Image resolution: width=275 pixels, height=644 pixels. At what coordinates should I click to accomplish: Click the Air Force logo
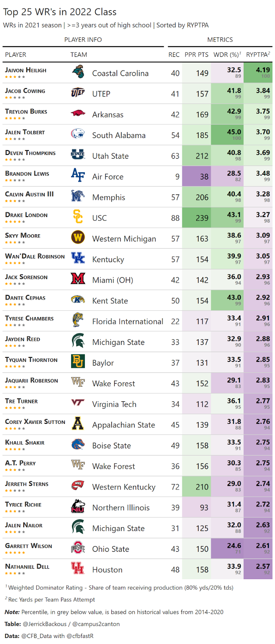coord(78,175)
